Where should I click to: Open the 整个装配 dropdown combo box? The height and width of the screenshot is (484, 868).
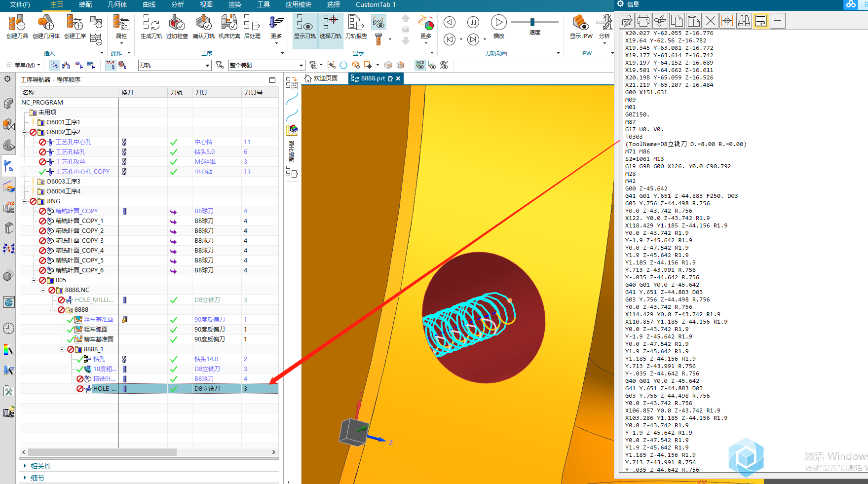tap(266, 65)
